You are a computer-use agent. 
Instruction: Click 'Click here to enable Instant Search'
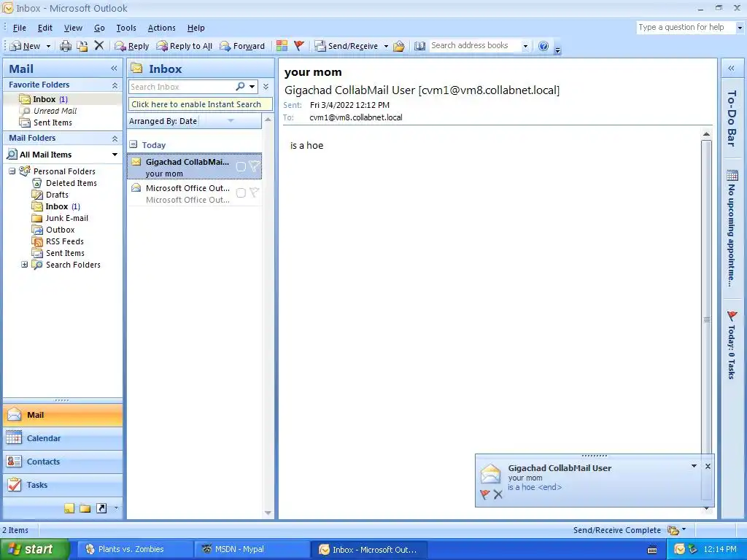tap(200, 104)
